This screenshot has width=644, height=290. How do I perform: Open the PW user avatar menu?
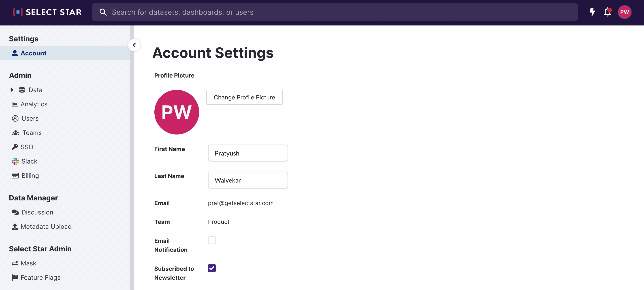[624, 12]
